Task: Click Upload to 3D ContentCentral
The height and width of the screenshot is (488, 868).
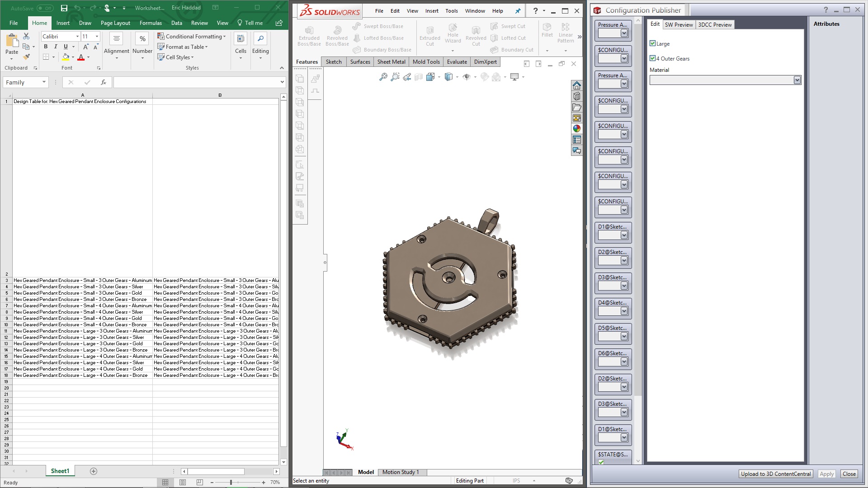Action: 775,474
